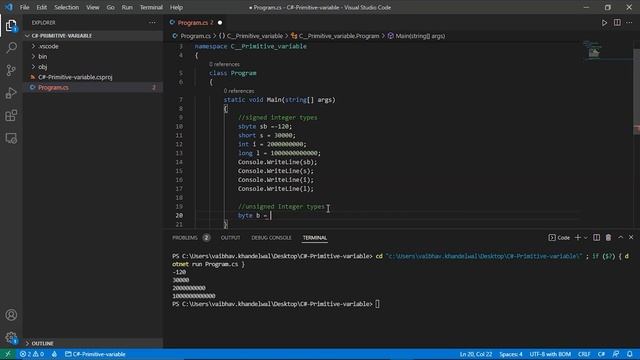Show errors and warnings in status bar
Viewport: 640px width, 360px height.
[x=32, y=354]
